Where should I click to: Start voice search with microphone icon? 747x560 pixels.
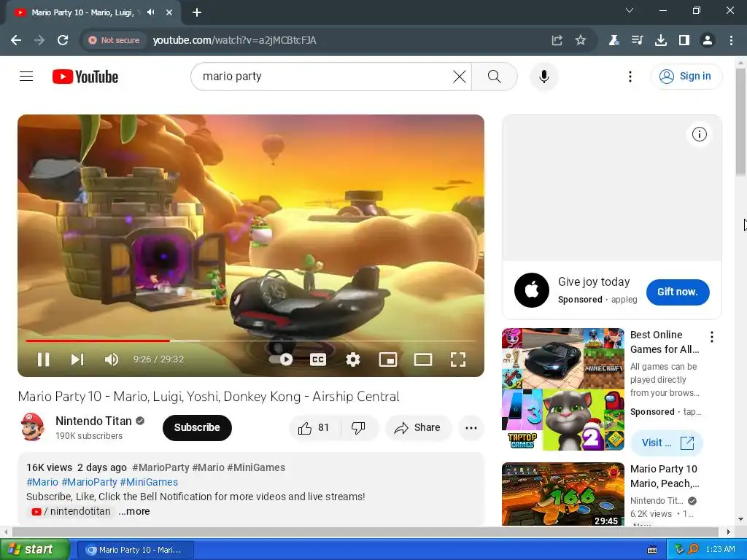[544, 76]
